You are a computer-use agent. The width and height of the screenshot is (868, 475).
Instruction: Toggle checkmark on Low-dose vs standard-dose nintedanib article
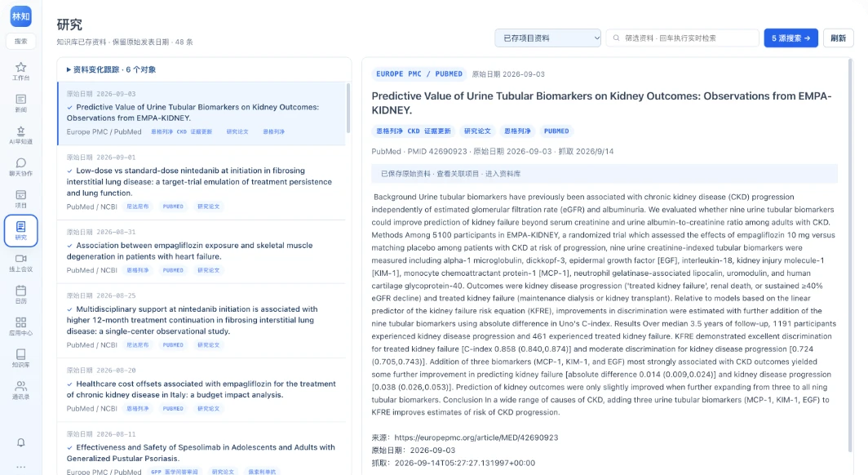pyautogui.click(x=70, y=171)
